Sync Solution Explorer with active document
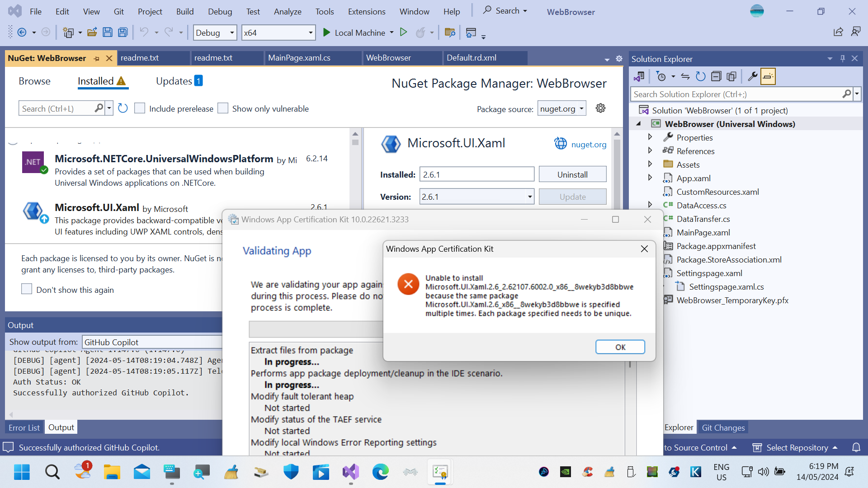 click(x=685, y=76)
